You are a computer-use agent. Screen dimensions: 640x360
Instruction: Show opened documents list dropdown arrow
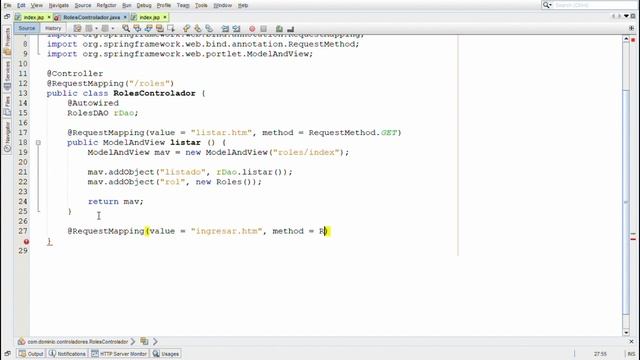point(627,16)
